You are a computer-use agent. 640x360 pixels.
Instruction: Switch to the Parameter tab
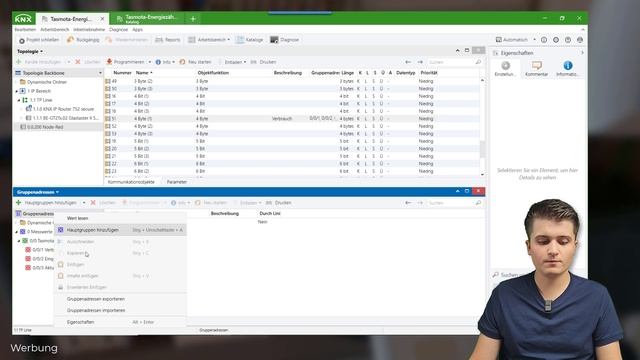click(x=177, y=182)
